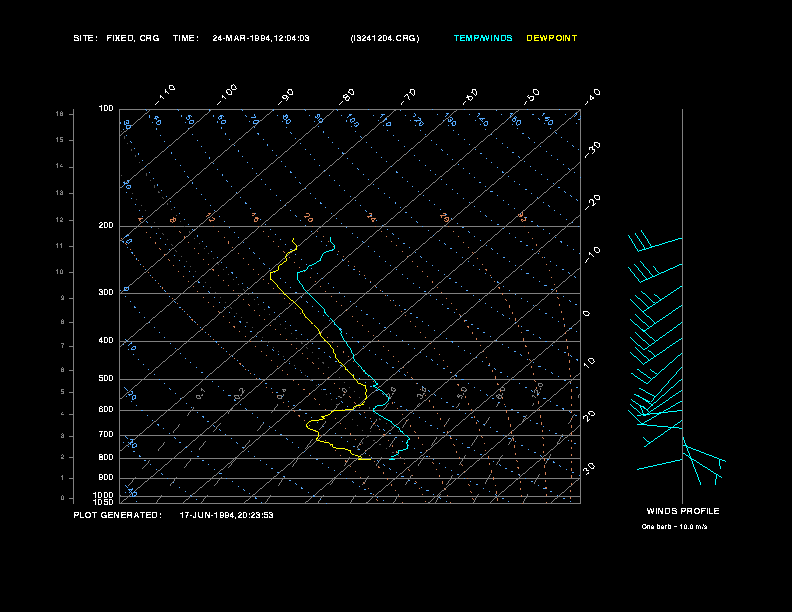Select the -50 isotherm label at top
Image resolution: width=792 pixels, height=612 pixels.
coord(531,97)
